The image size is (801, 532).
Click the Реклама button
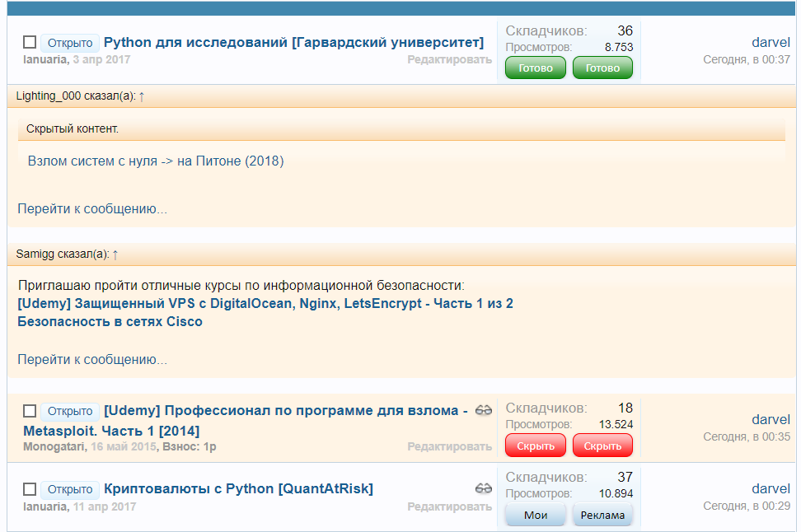pos(602,516)
